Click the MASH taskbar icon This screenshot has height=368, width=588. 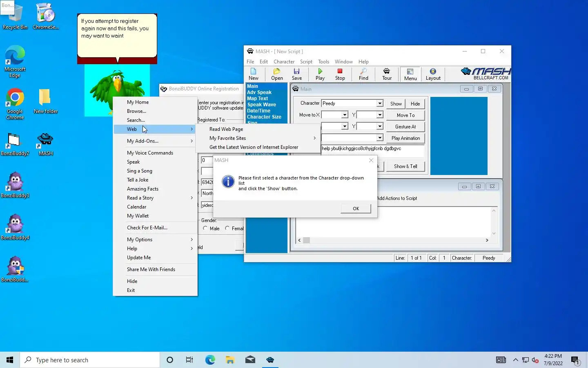point(270,360)
